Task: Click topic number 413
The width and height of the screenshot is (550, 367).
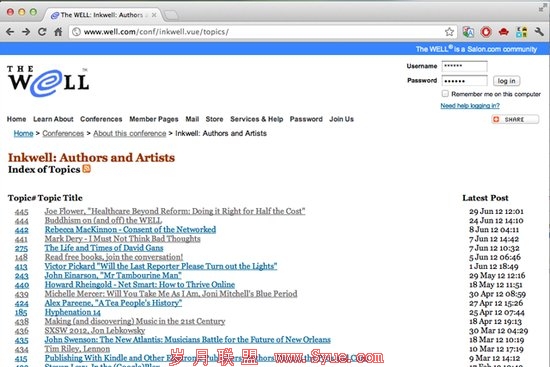Action: (x=21, y=267)
